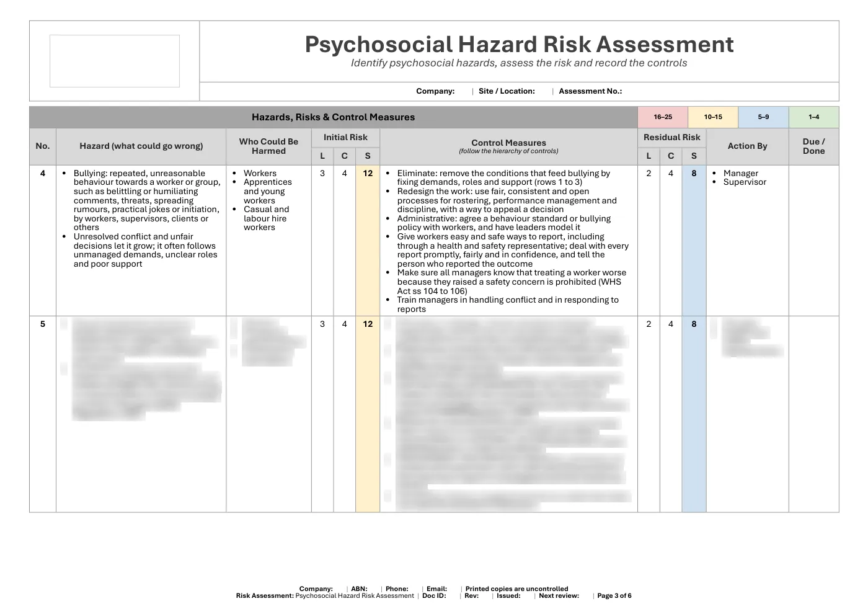Click the 'Page 3 of 6' footer text
Viewport: 868px width, 614px height.
614,596
